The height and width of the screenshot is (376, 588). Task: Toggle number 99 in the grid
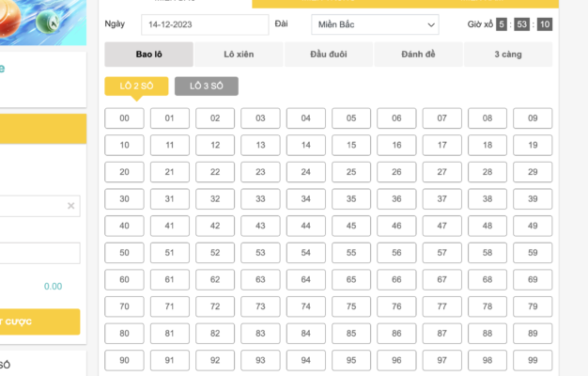[533, 361]
